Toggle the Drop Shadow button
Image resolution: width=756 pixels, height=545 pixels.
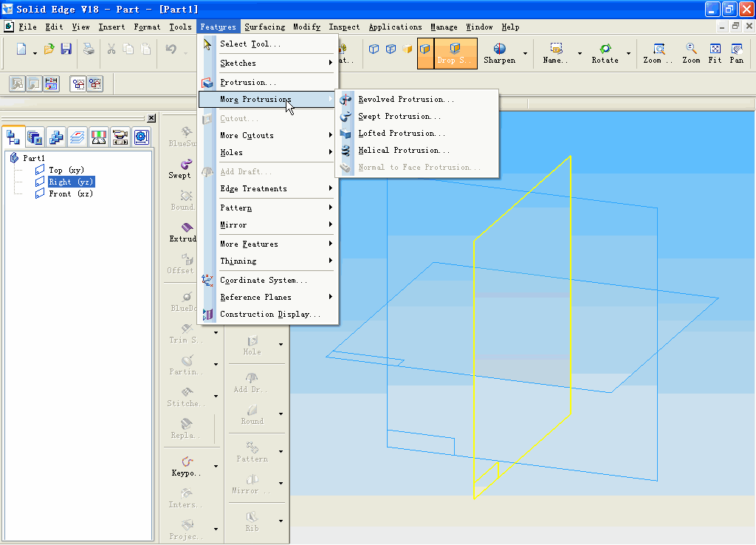tap(455, 53)
